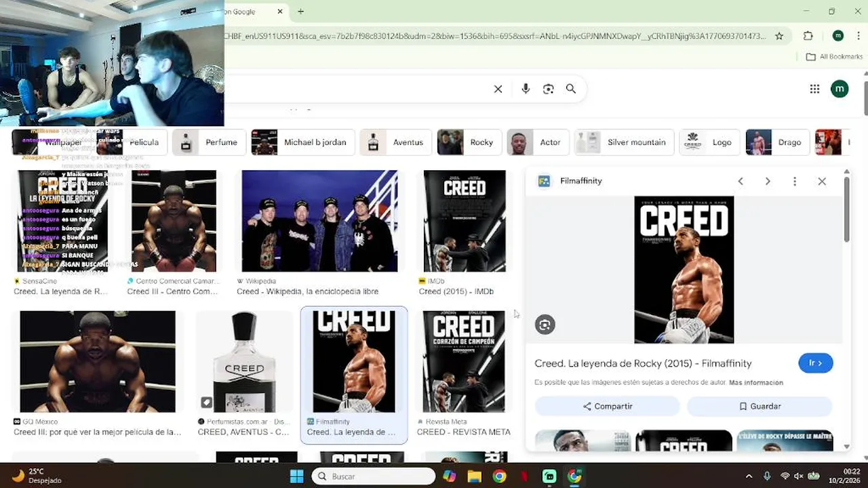Select the Perfume filter chip
Viewport: 868px width, 488px height.
click(210, 142)
